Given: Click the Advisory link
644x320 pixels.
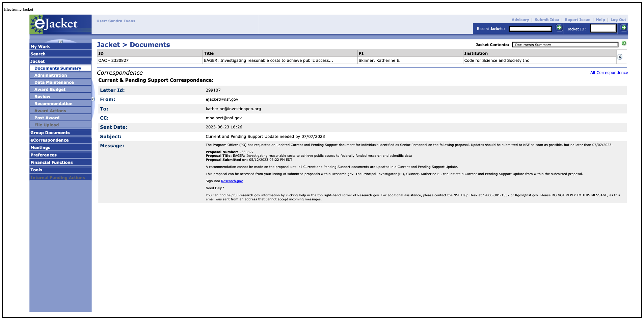Looking at the screenshot, I should [x=520, y=20].
